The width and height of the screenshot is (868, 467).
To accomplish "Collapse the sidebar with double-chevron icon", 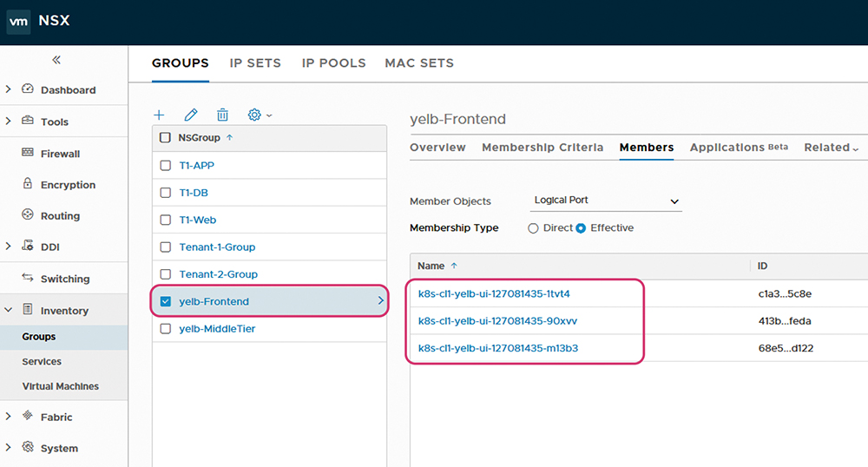I will click(x=56, y=60).
